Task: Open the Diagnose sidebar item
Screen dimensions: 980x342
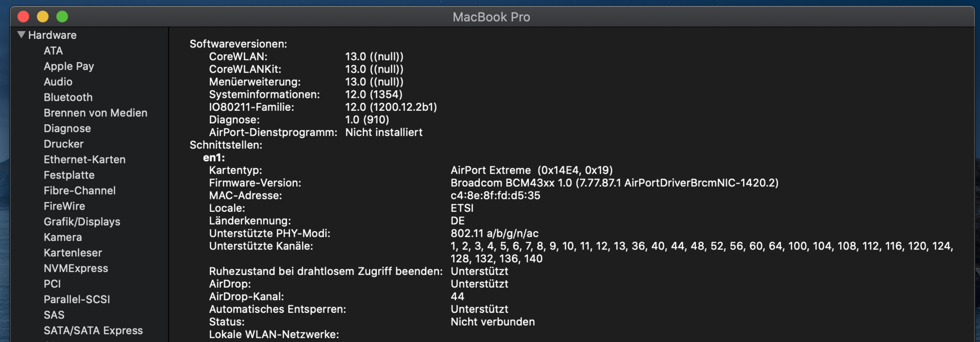Action: coord(67,129)
